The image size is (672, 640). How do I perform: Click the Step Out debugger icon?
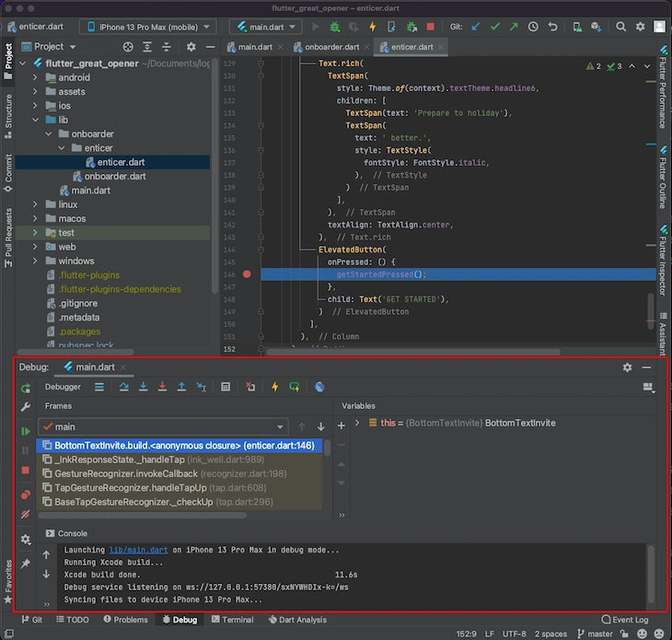point(181,387)
